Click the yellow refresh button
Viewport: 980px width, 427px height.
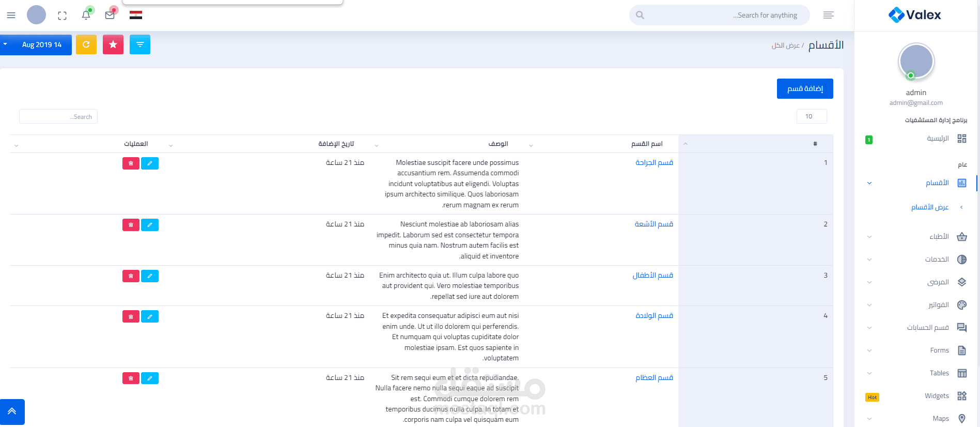(86, 44)
